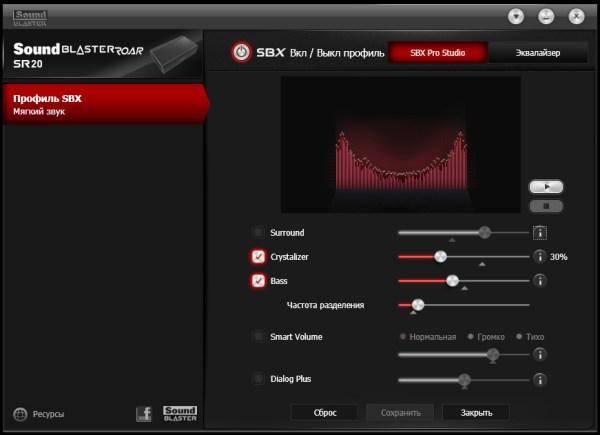This screenshot has height=435, width=600.
Task: Click the Crystalizer slider handle
Action: coord(440,257)
